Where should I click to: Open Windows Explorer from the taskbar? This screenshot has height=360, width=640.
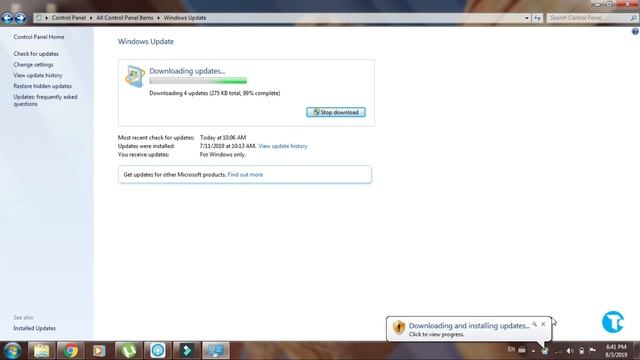coord(41,351)
